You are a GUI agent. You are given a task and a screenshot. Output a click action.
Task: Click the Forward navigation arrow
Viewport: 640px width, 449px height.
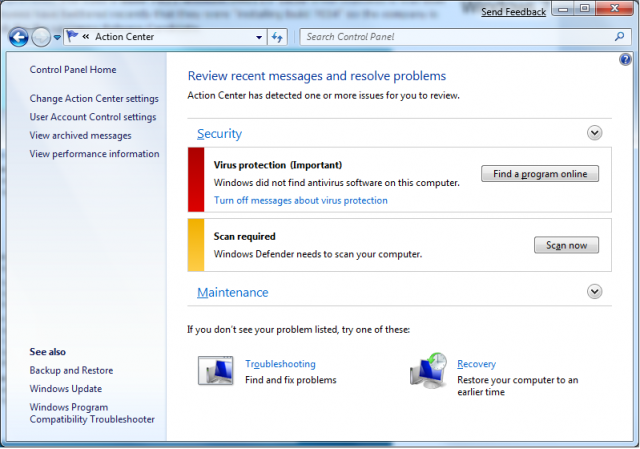41,38
